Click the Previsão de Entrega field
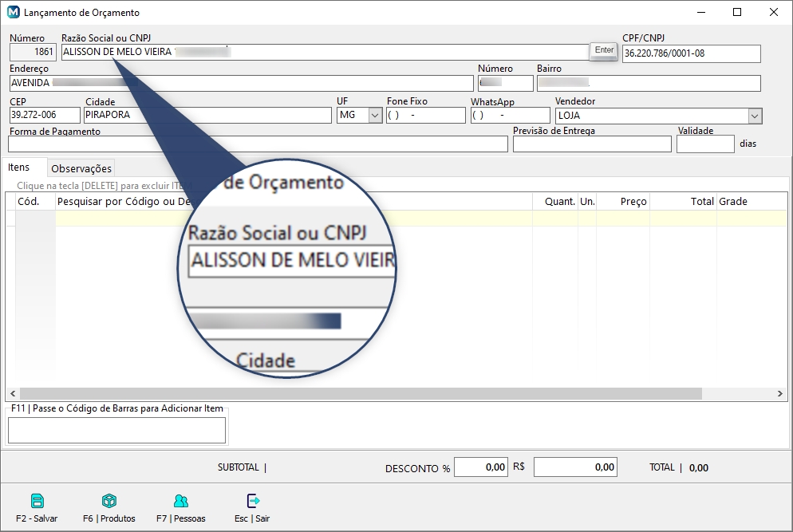This screenshot has width=793, height=532. 592,144
